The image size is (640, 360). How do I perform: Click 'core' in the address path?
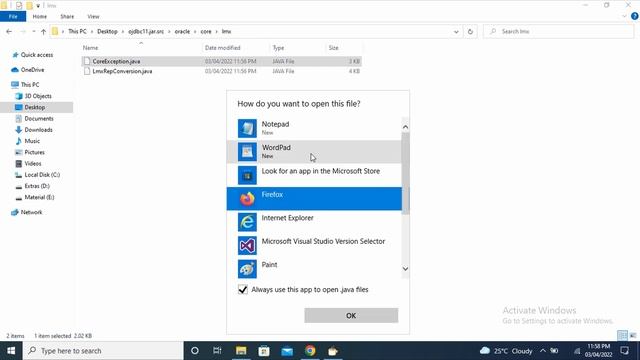(206, 31)
